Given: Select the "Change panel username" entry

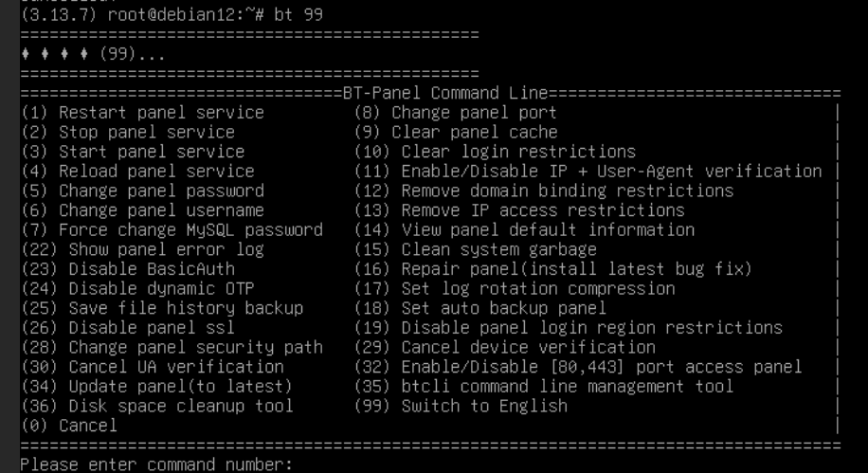Looking at the screenshot, I should pos(142,210).
